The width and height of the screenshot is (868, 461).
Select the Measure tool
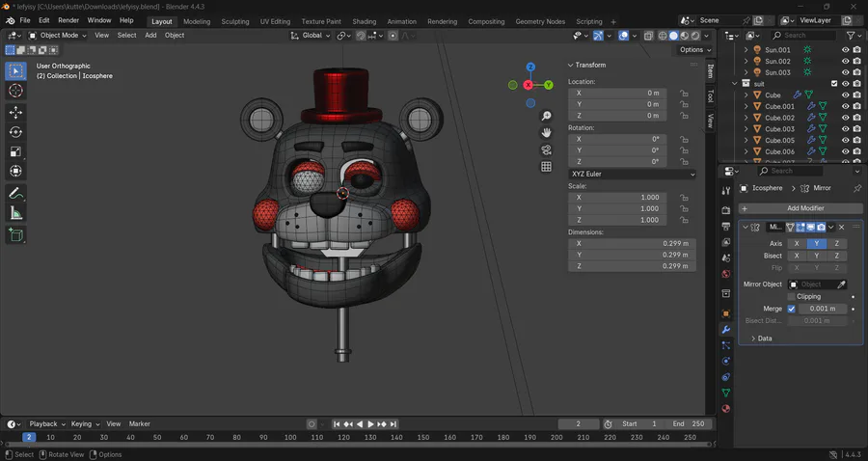point(15,213)
